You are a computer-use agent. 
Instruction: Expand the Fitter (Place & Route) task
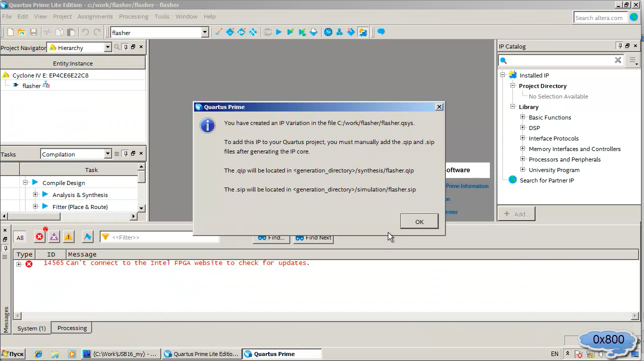[x=35, y=206]
